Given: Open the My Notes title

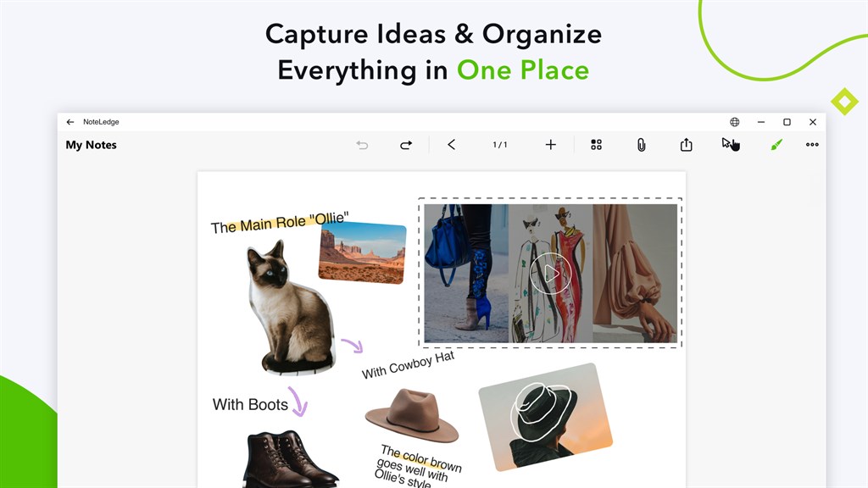Looking at the screenshot, I should coord(91,145).
